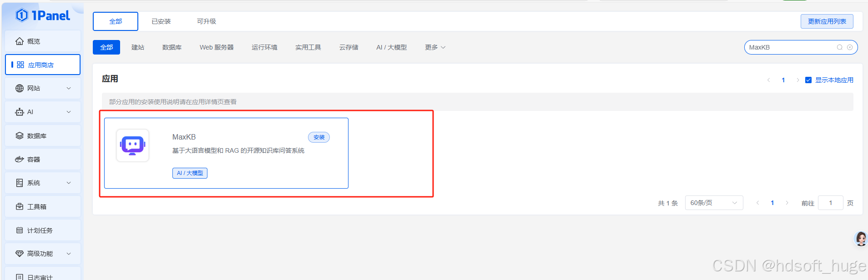Click the 共 1 条 total count text

pos(668,203)
